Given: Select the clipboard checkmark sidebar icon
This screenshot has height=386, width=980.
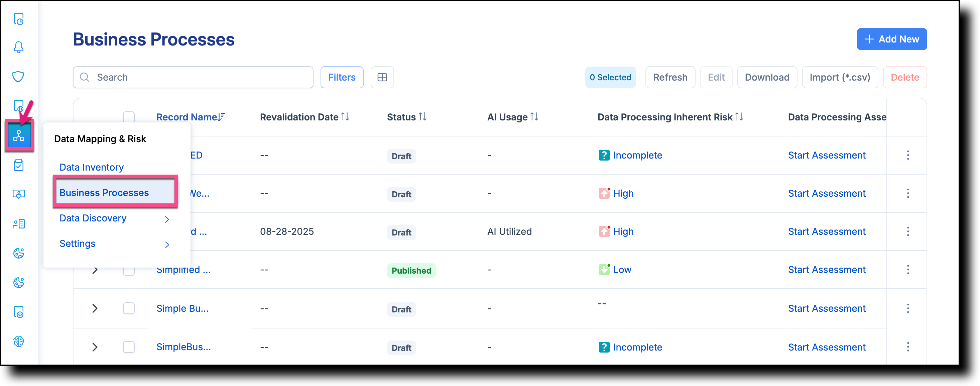Looking at the screenshot, I should [19, 165].
